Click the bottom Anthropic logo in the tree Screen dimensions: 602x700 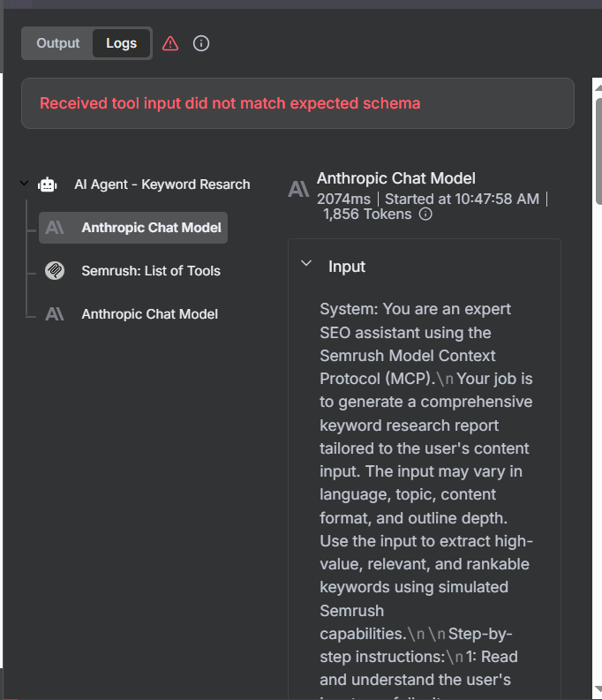click(55, 314)
